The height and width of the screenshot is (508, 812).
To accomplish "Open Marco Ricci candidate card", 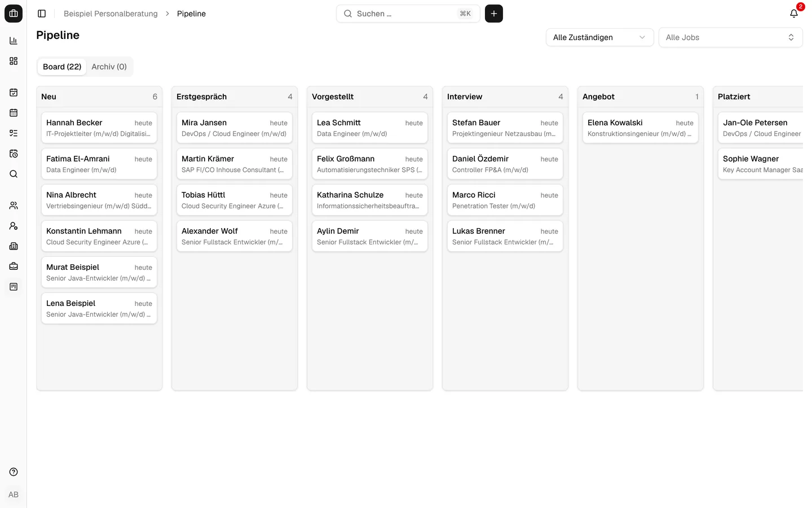I will tap(505, 200).
